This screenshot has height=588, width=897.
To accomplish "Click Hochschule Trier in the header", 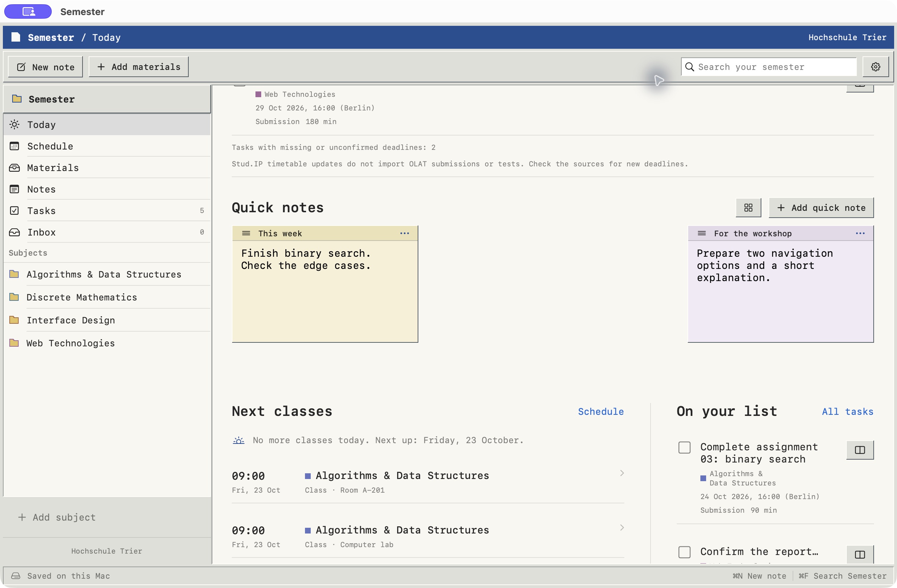I will (x=847, y=37).
